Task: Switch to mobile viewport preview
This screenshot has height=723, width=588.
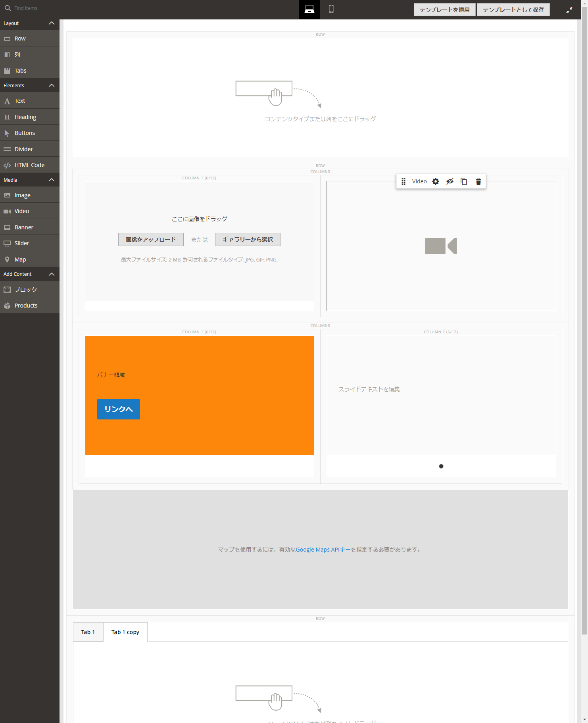Action: (331, 9)
